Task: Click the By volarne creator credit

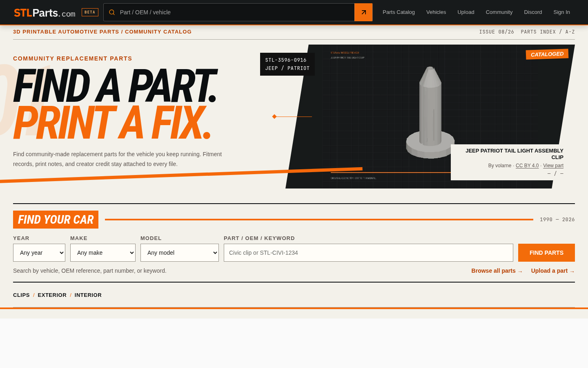Action: 500,166
